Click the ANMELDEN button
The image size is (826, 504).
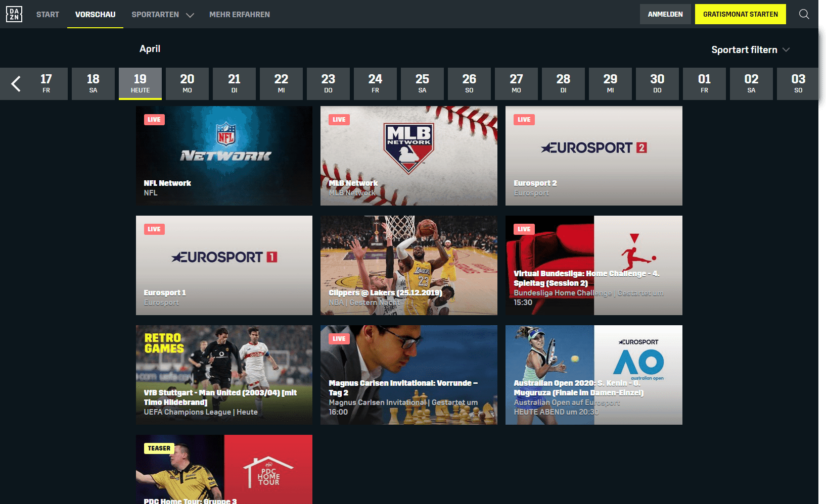point(665,14)
